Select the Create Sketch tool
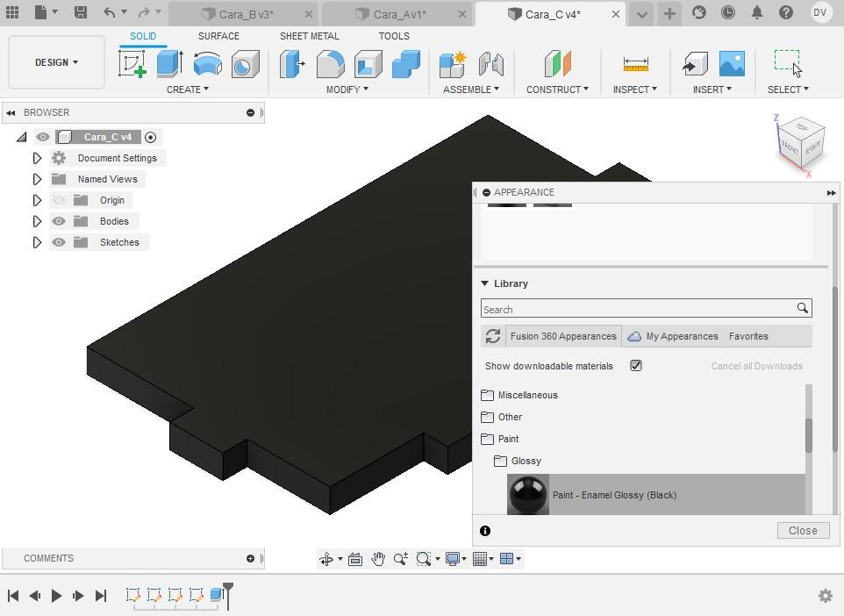The image size is (844, 616). click(132, 63)
